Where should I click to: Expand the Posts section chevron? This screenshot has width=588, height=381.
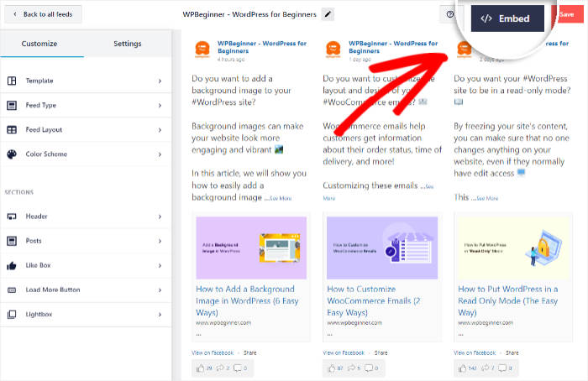tap(160, 241)
